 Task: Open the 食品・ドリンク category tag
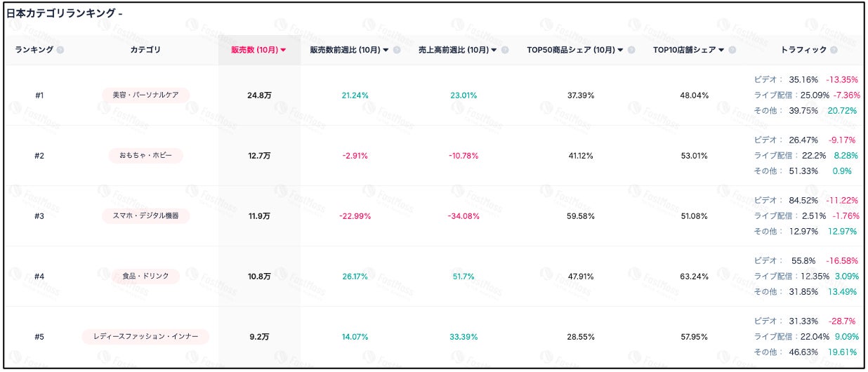click(145, 276)
